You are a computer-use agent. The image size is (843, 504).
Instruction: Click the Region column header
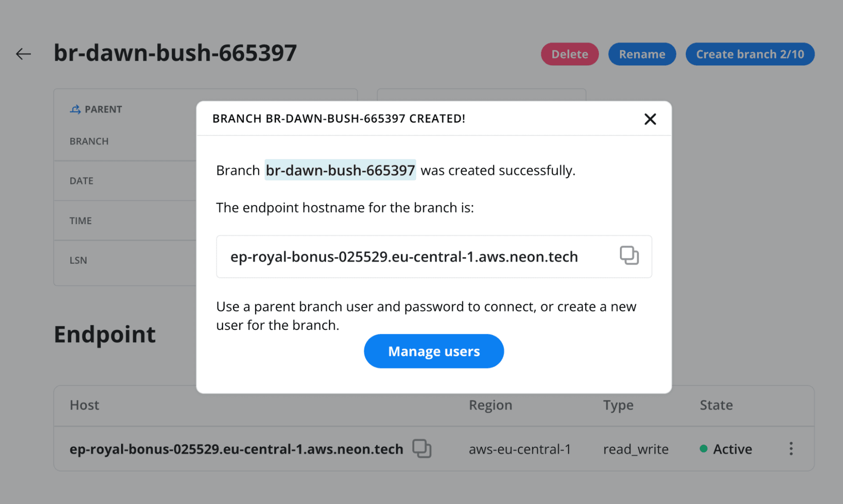pos(490,405)
